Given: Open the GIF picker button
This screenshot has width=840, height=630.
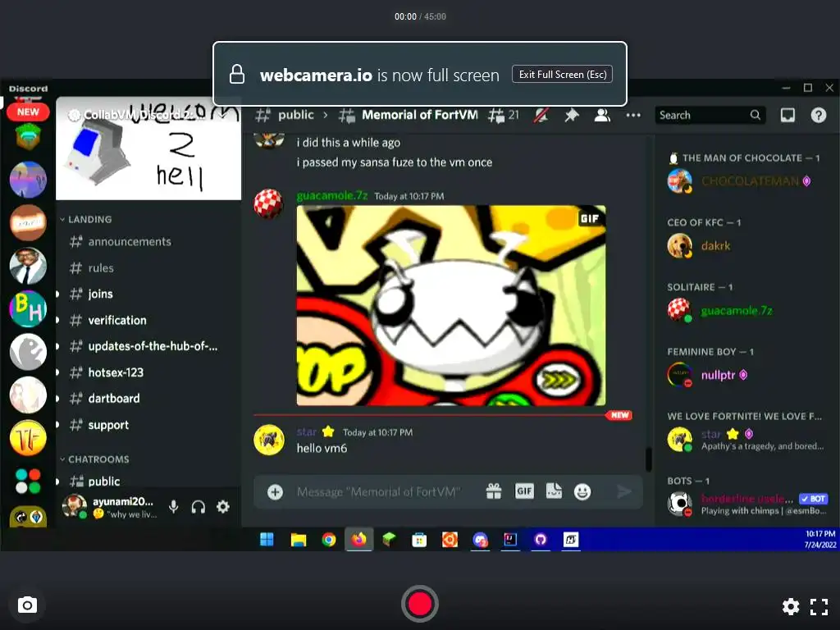Looking at the screenshot, I should coord(524,491).
